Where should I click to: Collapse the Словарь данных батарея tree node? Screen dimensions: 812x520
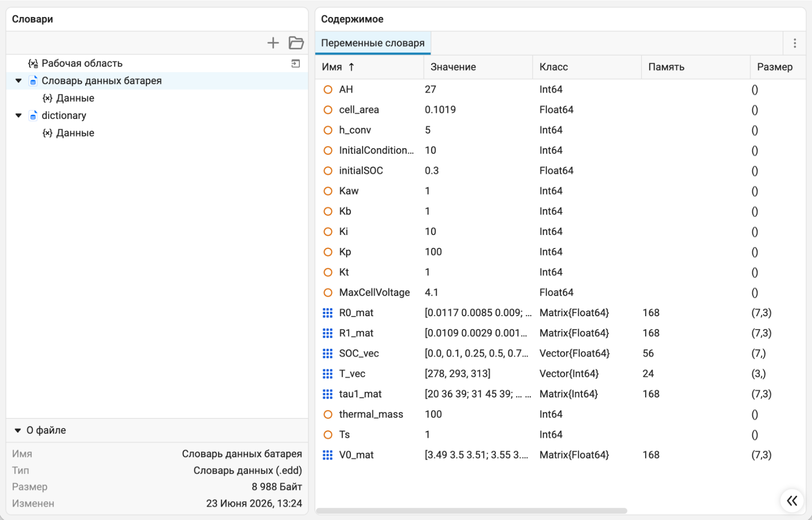coord(19,81)
